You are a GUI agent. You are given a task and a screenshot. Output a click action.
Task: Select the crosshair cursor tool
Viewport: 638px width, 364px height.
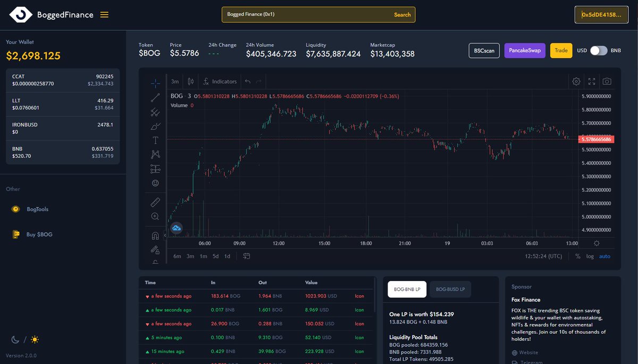[155, 83]
